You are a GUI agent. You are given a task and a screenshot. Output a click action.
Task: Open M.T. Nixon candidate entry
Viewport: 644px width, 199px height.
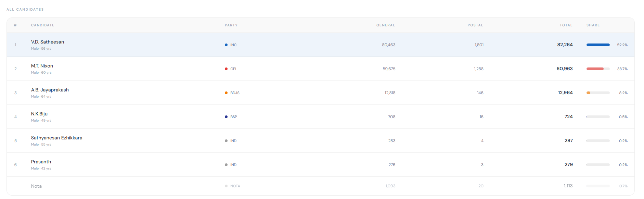point(42,66)
